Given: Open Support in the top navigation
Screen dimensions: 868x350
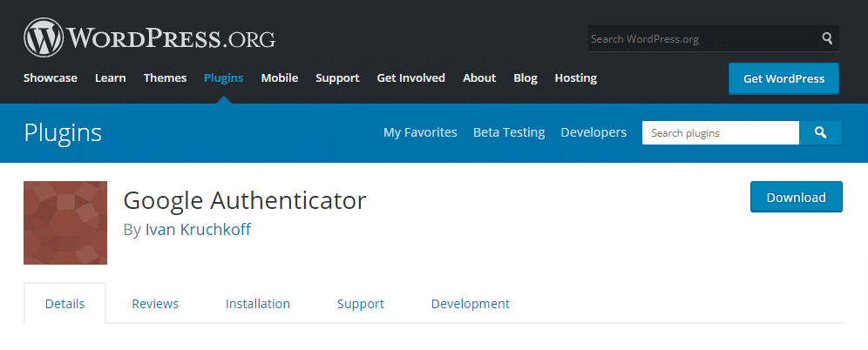Looking at the screenshot, I should point(337,78).
